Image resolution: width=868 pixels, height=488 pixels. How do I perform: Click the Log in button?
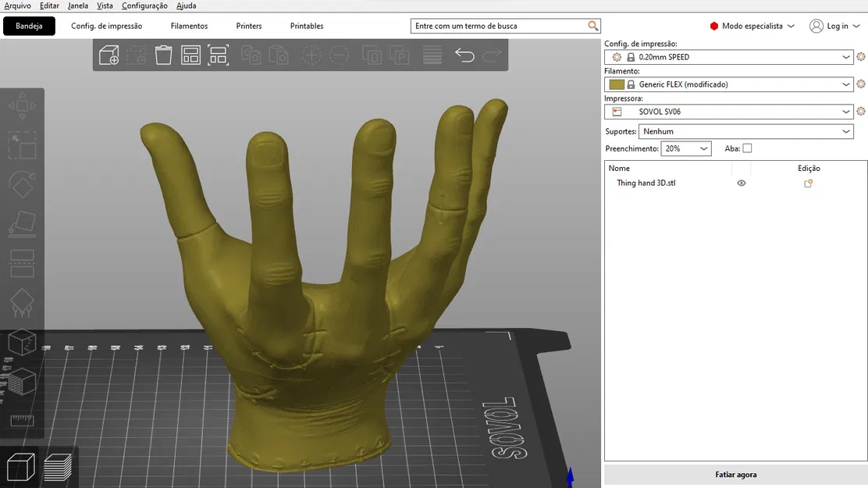pos(834,26)
